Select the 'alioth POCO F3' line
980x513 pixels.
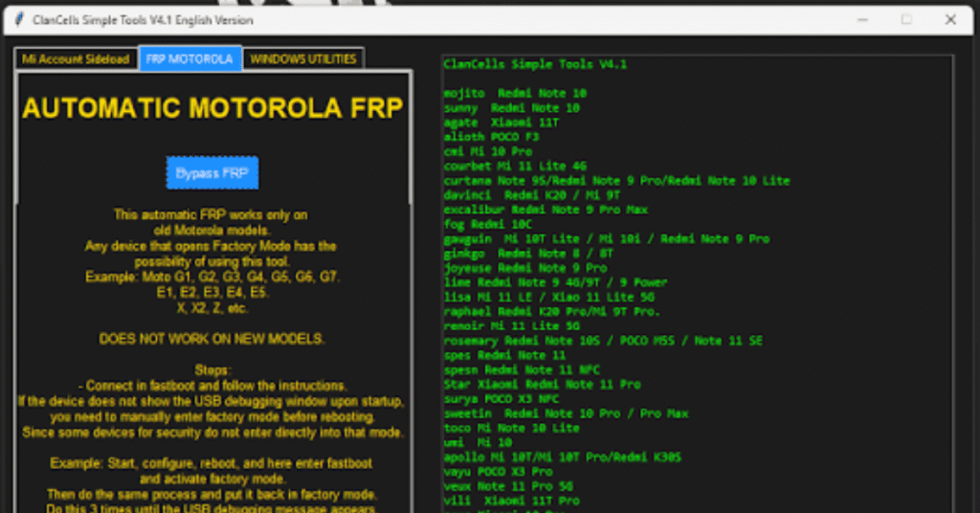491,137
